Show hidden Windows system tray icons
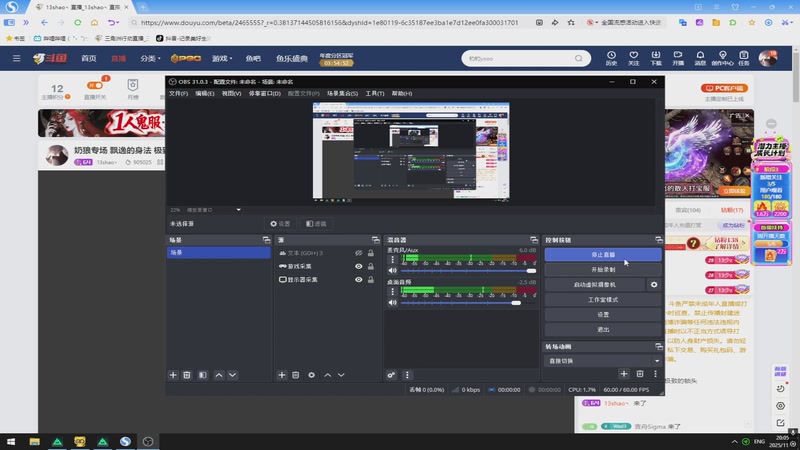The image size is (800, 450). (734, 442)
